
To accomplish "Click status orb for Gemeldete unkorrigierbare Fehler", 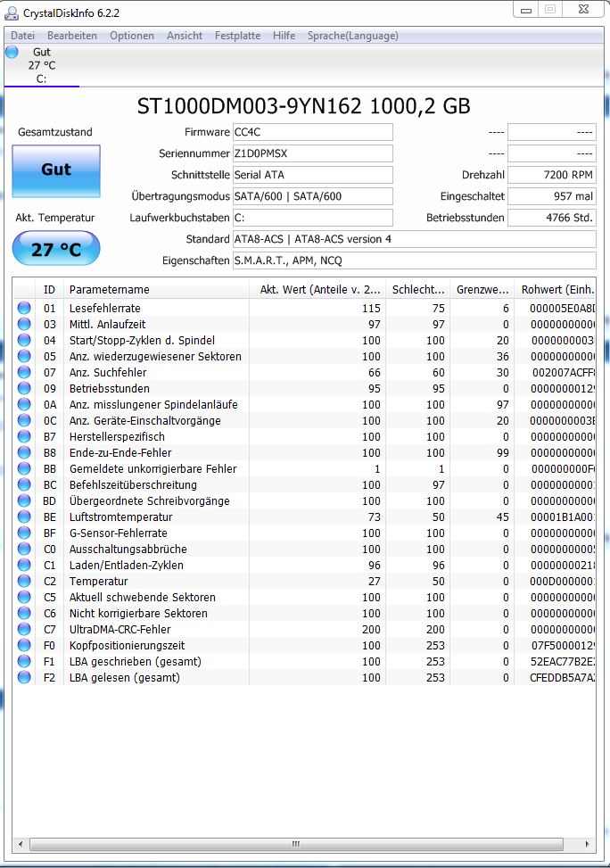I will 24,468.
